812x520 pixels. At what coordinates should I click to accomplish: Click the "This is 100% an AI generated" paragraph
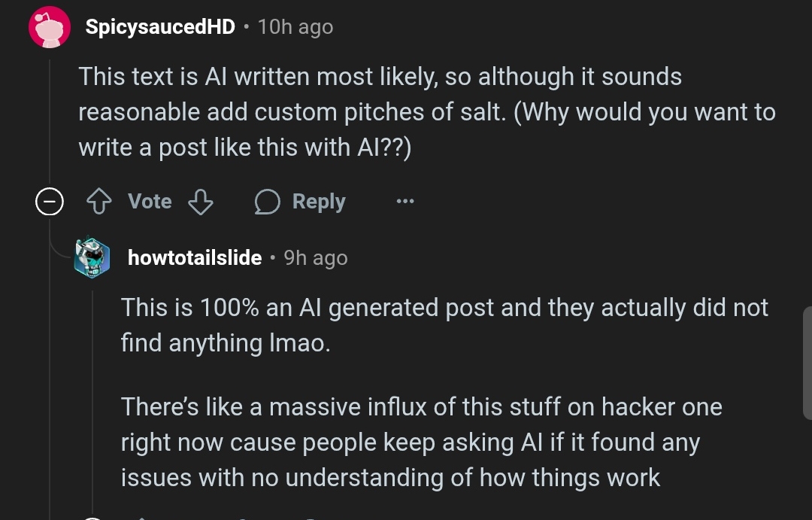point(444,325)
